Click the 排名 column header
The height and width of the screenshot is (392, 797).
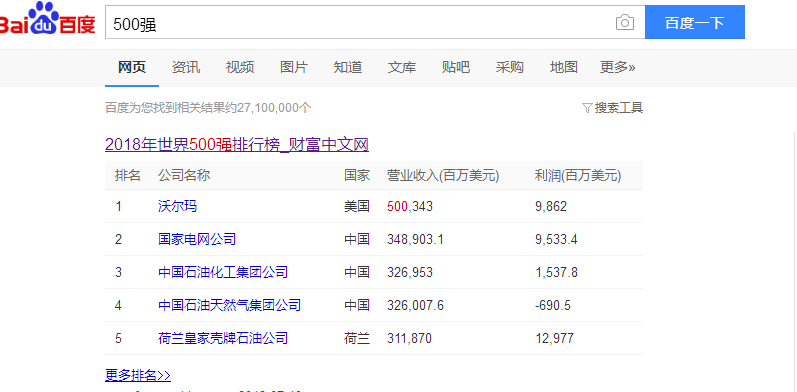128,176
